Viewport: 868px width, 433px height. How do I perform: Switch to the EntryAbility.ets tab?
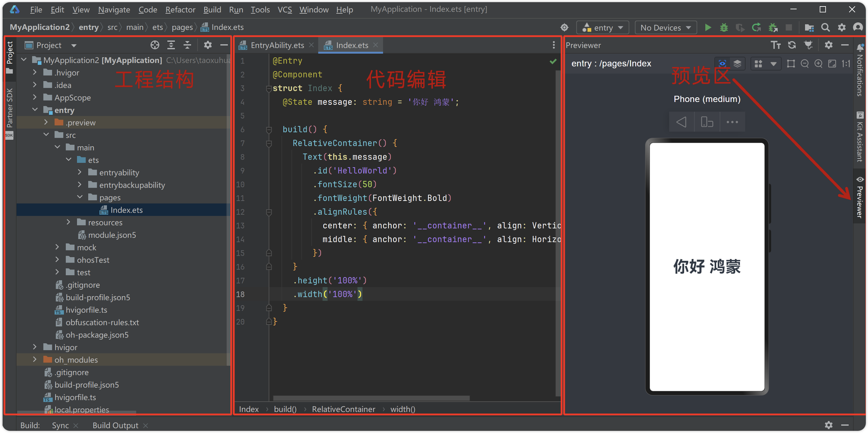(x=277, y=45)
